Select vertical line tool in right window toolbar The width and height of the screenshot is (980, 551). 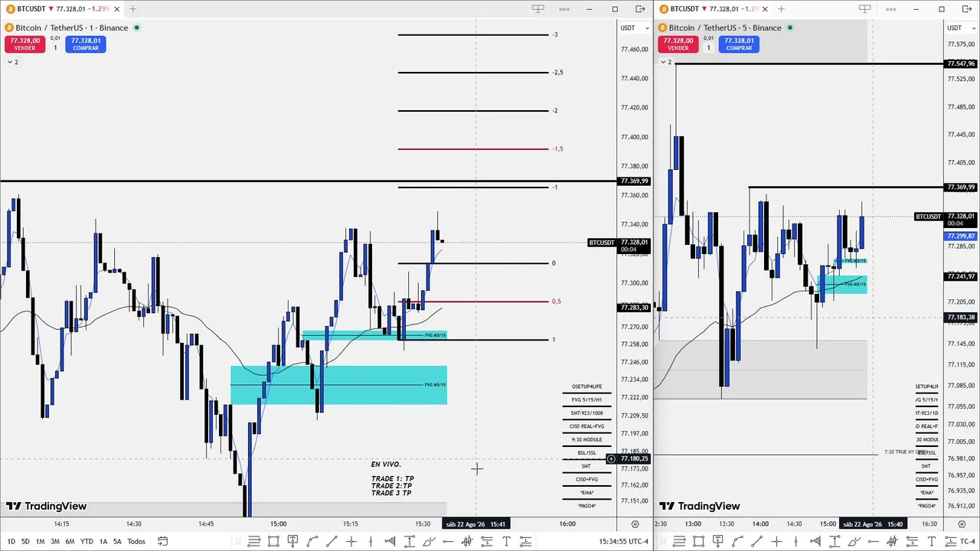[x=795, y=542]
